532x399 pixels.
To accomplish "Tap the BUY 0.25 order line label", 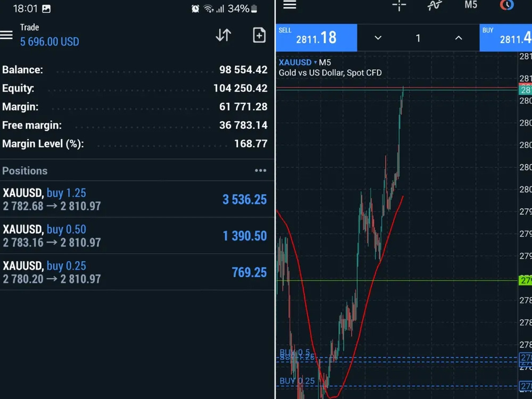I will coord(297,381).
